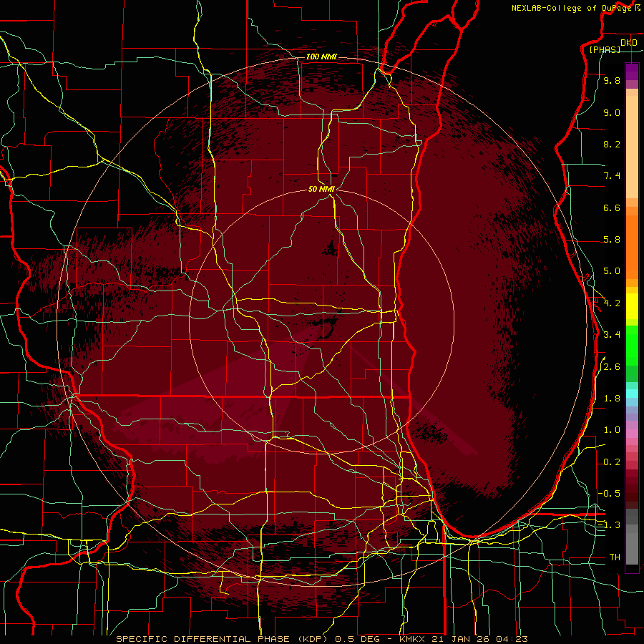Image resolution: width=644 pixels, height=644 pixels.
Task: Click the 2.6 scale value
Action: [612, 367]
